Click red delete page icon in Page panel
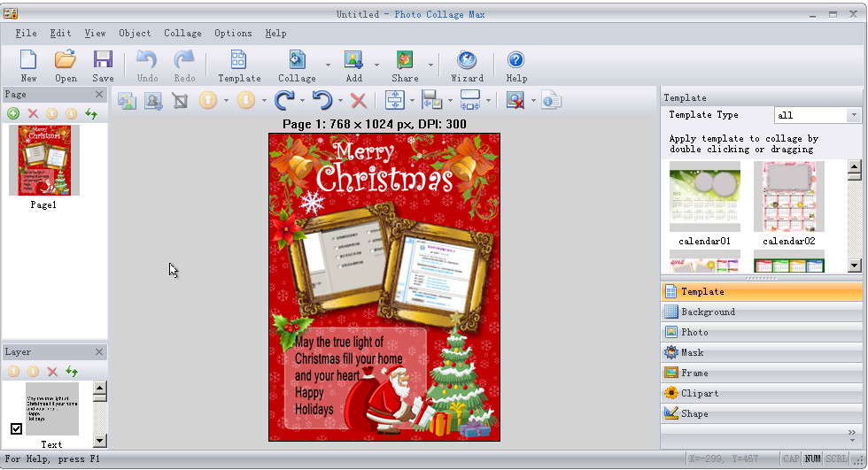This screenshot has width=868, height=470. point(34,114)
